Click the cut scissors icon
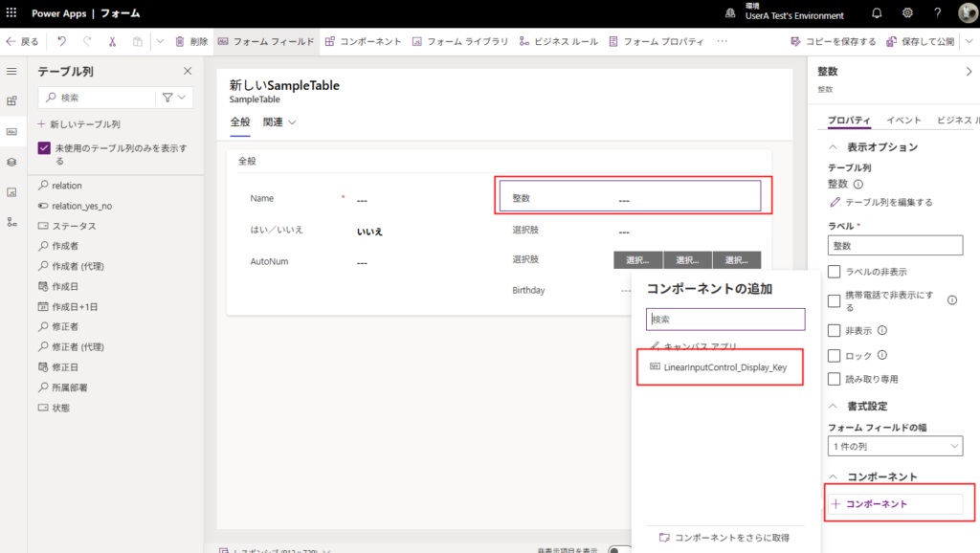This screenshot has width=980, height=553. click(112, 42)
